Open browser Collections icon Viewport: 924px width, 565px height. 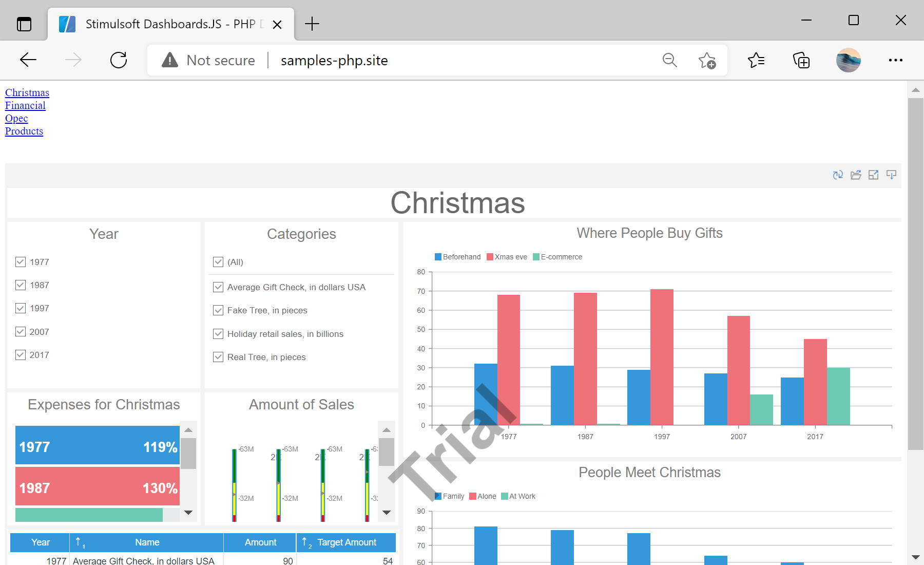click(801, 60)
